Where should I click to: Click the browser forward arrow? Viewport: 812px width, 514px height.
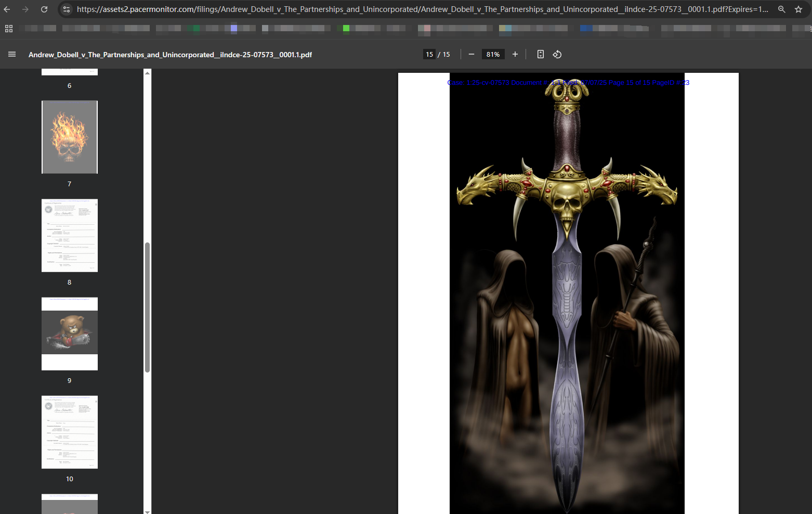pyautogui.click(x=25, y=9)
